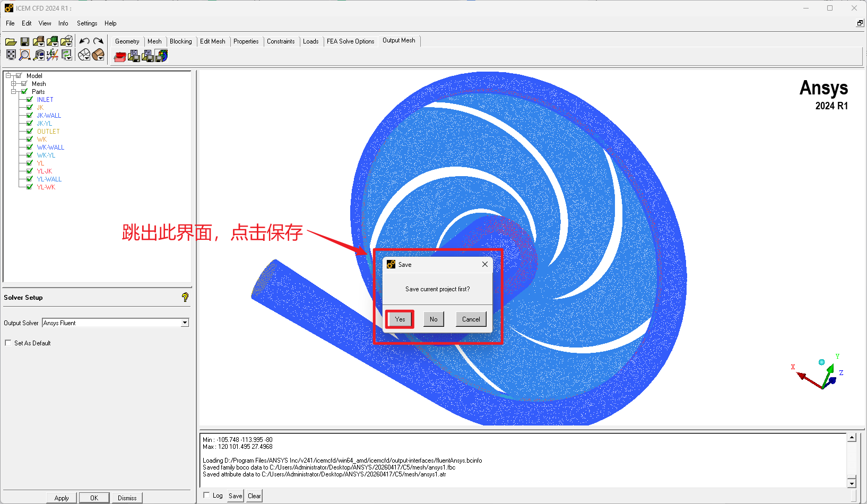Click the Boundary Conditions BC icon

click(x=134, y=56)
